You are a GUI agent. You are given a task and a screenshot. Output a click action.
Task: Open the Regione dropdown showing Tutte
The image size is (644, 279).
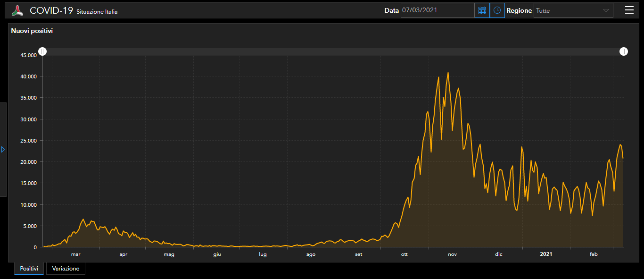(x=573, y=10)
